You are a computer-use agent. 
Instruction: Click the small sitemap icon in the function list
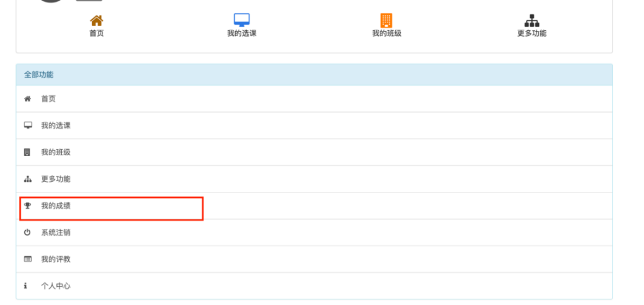point(27,179)
